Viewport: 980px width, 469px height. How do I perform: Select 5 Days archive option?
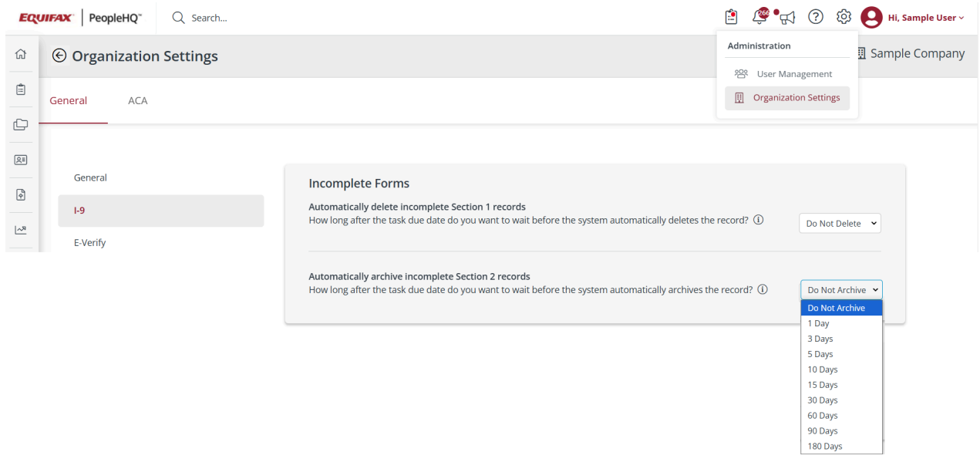pos(841,354)
